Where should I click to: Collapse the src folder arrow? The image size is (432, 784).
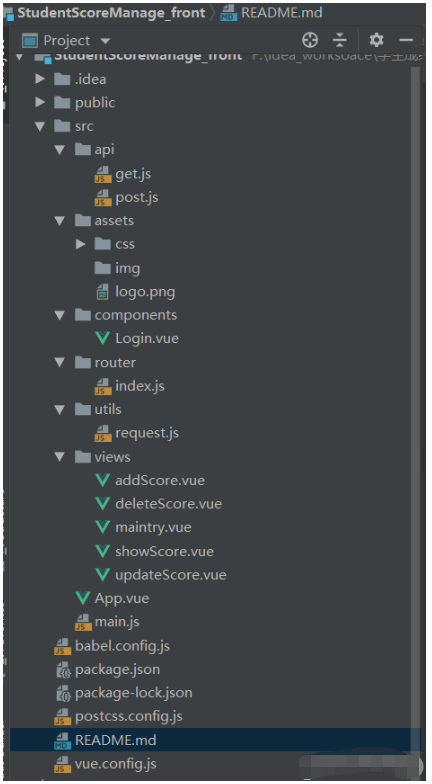40,126
